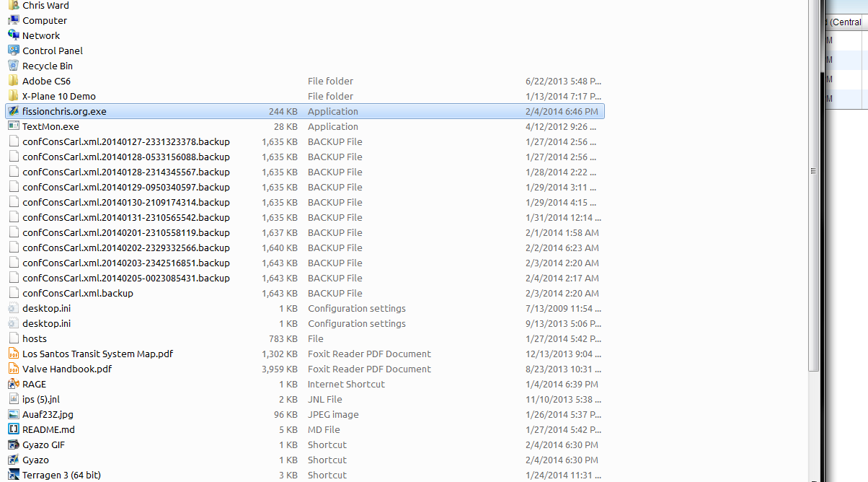868x482 pixels.
Task: Click Los Santos Transit System Map.pdf
Action: click(x=97, y=354)
